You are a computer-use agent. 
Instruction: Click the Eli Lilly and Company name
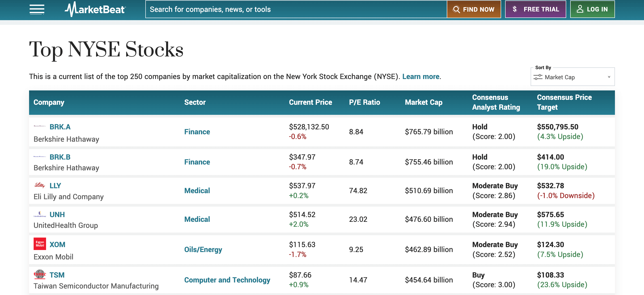pyautogui.click(x=69, y=197)
